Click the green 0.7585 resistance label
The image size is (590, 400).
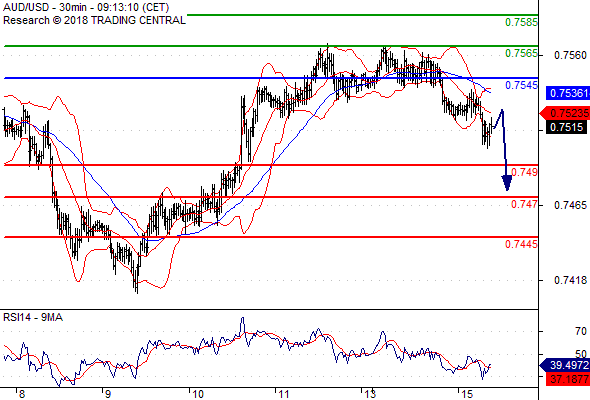coord(521,22)
